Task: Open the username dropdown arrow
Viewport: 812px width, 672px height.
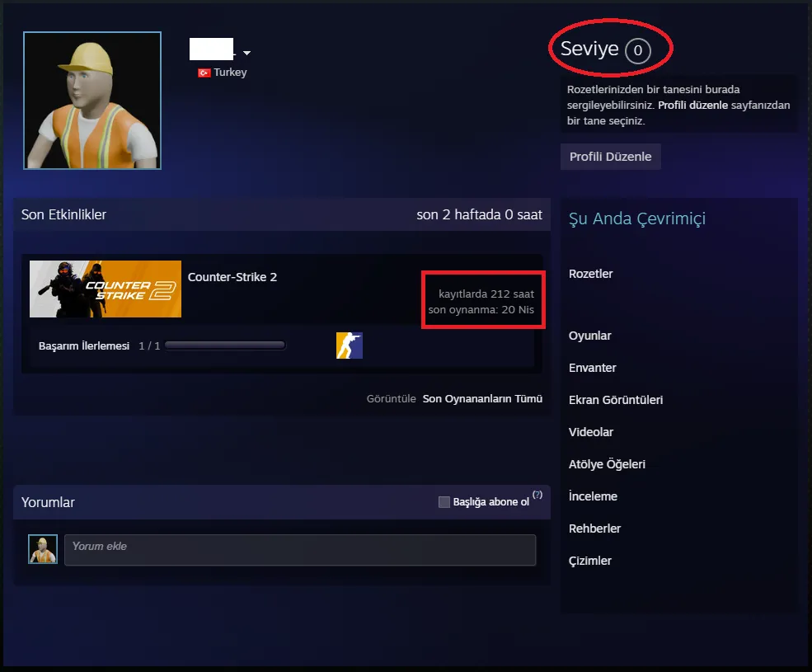Action: [246, 54]
